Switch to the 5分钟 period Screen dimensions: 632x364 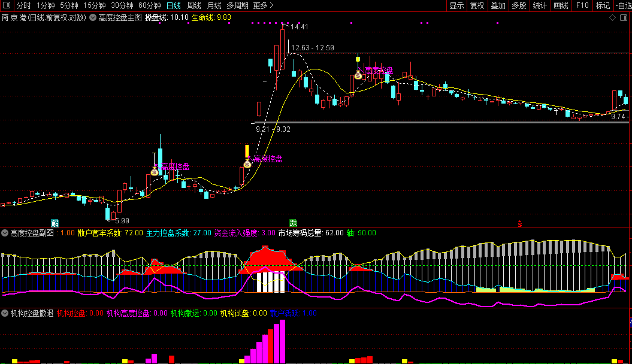point(69,5)
